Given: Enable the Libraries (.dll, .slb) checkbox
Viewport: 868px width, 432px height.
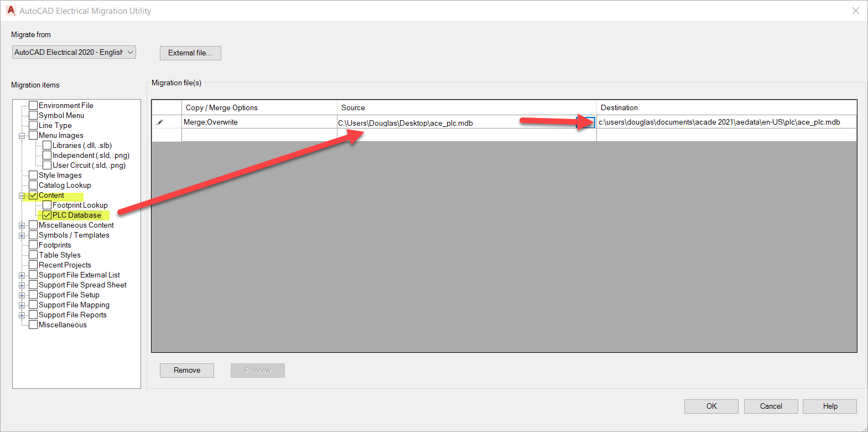Looking at the screenshot, I should [x=47, y=145].
